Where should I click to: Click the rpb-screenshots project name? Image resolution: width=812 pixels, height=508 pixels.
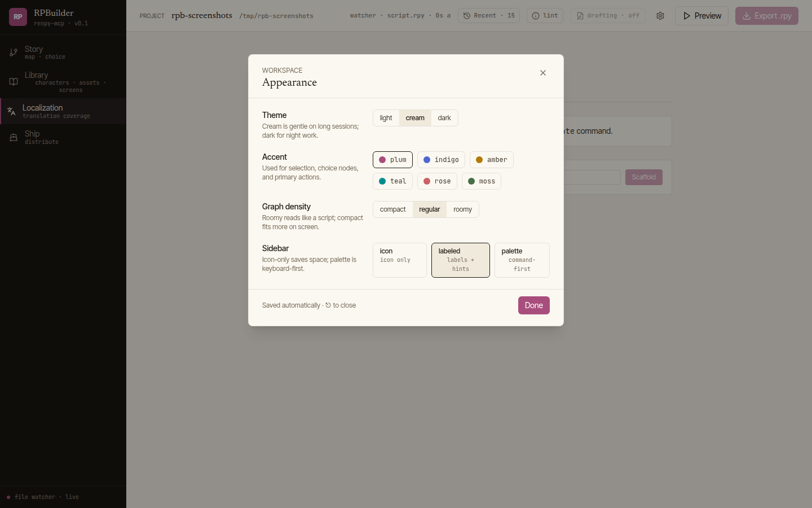202,15
